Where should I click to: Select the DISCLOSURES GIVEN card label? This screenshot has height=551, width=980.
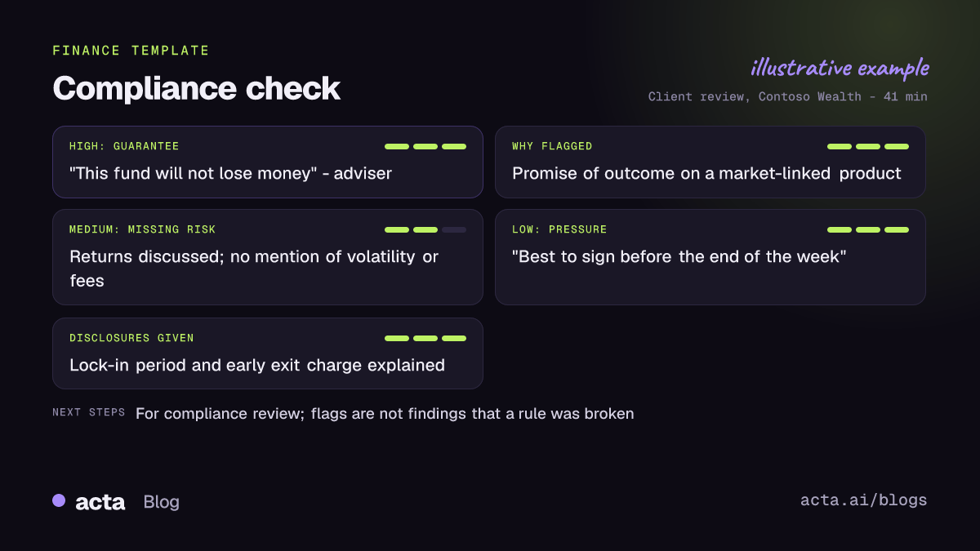131,338
